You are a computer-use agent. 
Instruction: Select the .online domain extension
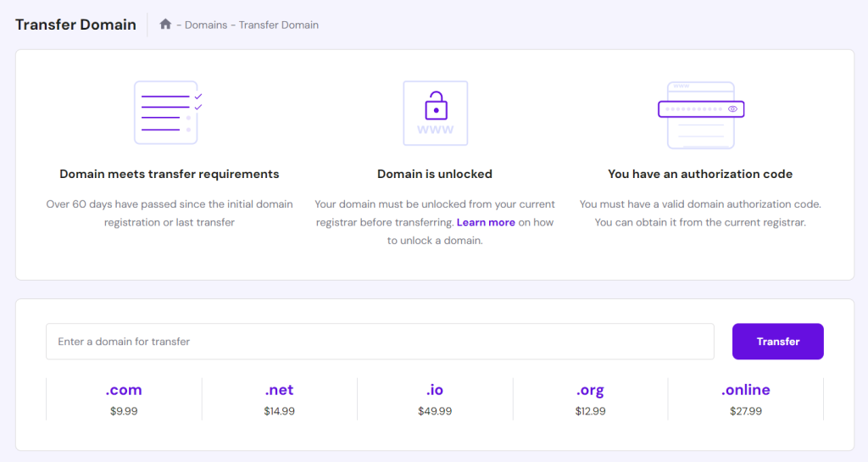pos(746,390)
